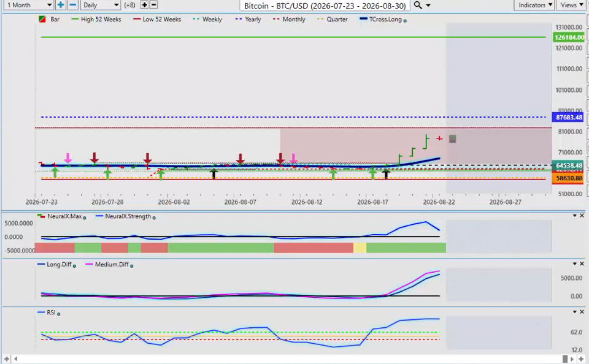589x364 pixels.
Task: Expand the NeuralX panel options arrow
Action: (x=575, y=216)
